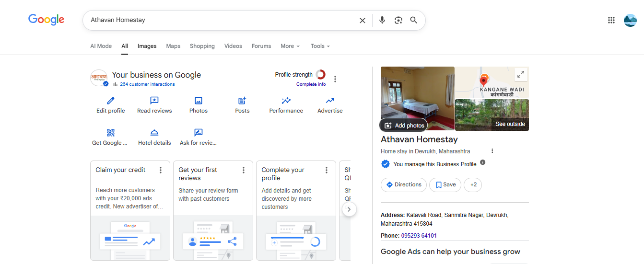Viewport: 644px width, 264px height.
Task: Click the Advertise trend icon
Action: coord(330,101)
